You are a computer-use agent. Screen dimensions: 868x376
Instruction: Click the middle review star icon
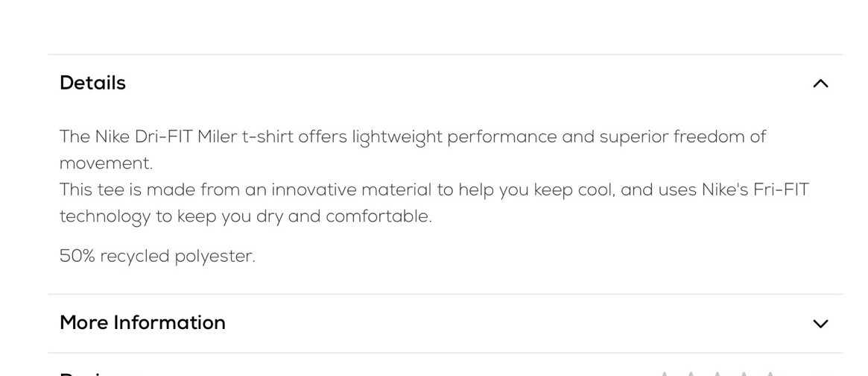[x=717, y=374]
